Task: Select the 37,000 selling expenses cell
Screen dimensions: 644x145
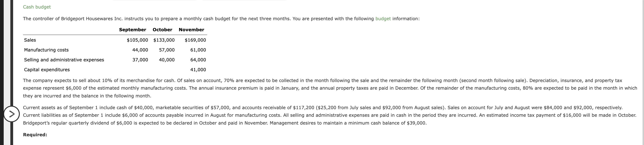Action: 140,60
